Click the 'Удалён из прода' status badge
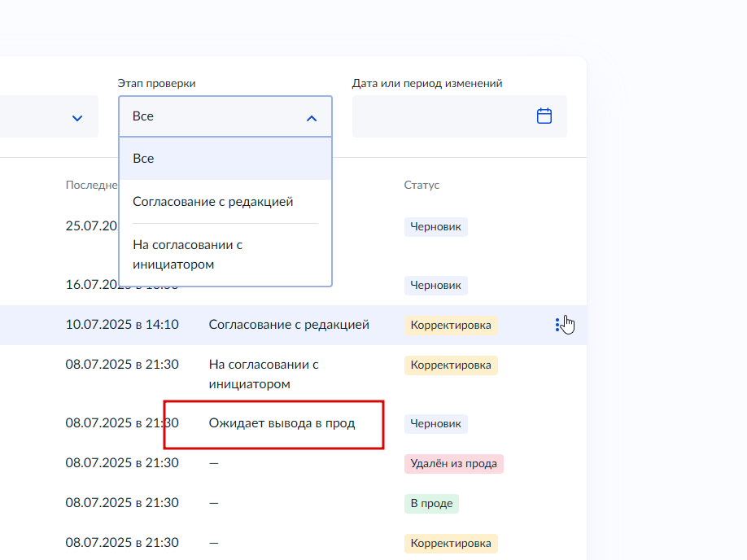747x560 pixels. coord(453,464)
